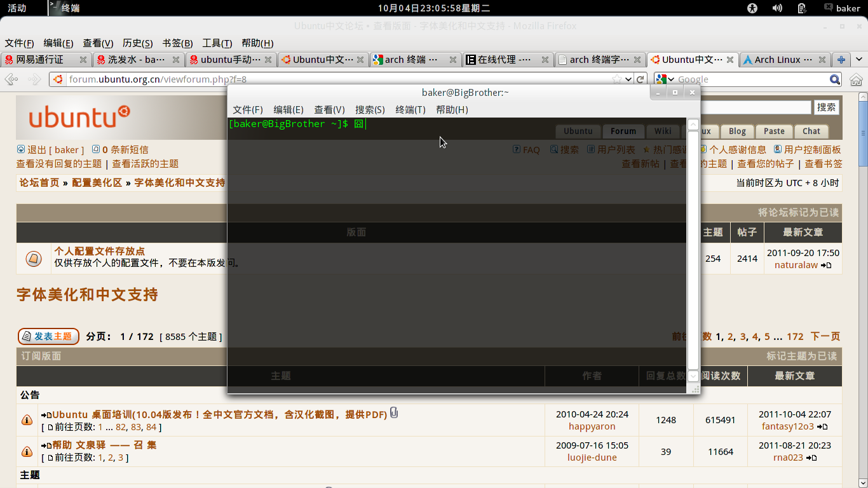The width and height of the screenshot is (868, 488).
Task: Close the 网易通行证 tab
Action: click(83, 60)
